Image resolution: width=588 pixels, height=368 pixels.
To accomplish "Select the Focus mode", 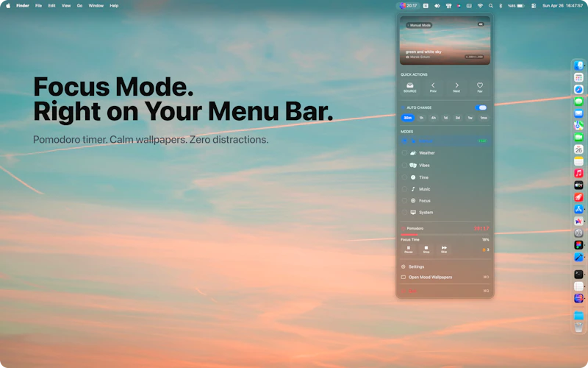I will point(445,200).
